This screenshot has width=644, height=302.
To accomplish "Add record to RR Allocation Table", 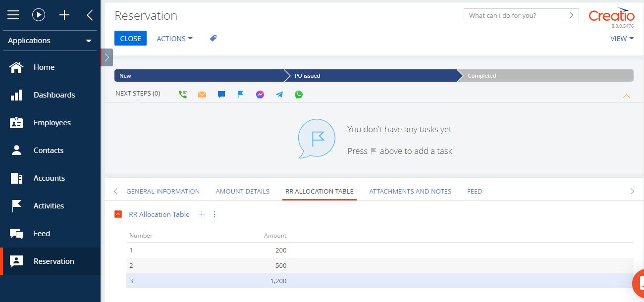I will click(202, 214).
